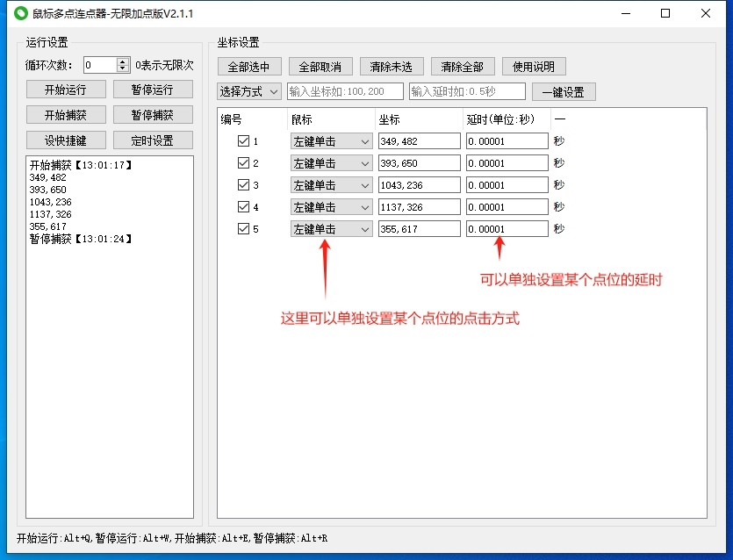Click log line 开始捕获【13:01:17】
The image size is (733, 560).
point(81,165)
